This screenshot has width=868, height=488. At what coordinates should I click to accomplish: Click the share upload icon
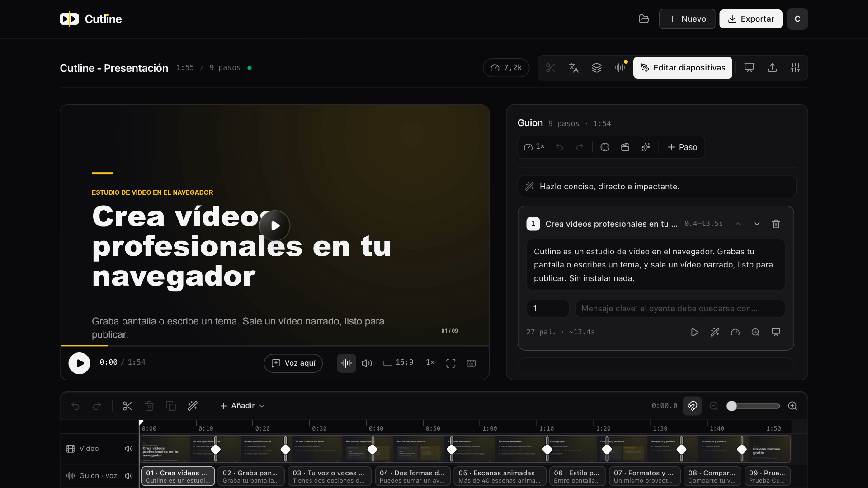(772, 68)
